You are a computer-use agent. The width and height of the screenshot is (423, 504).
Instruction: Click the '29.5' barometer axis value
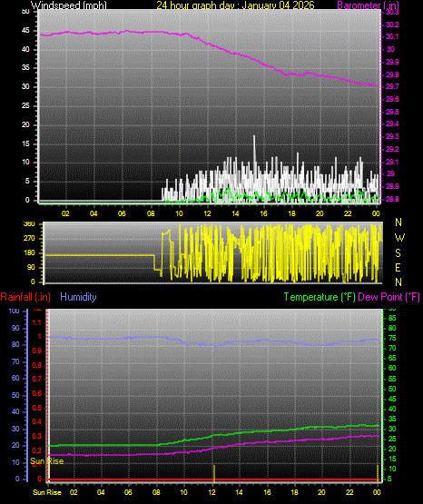pos(392,112)
